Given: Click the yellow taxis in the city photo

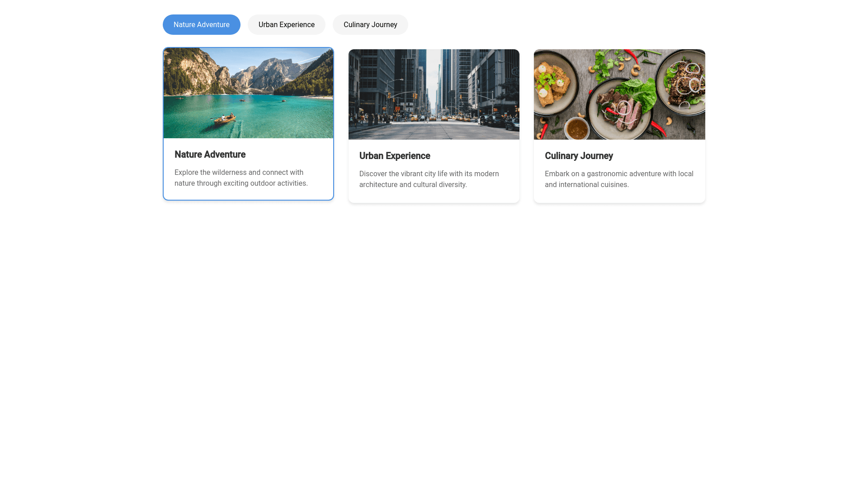Looking at the screenshot, I should point(433,118).
